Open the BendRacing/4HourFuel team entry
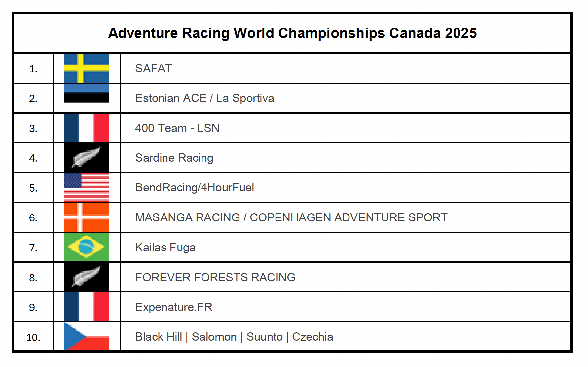Screen dimensions: 588x367 pos(195,187)
